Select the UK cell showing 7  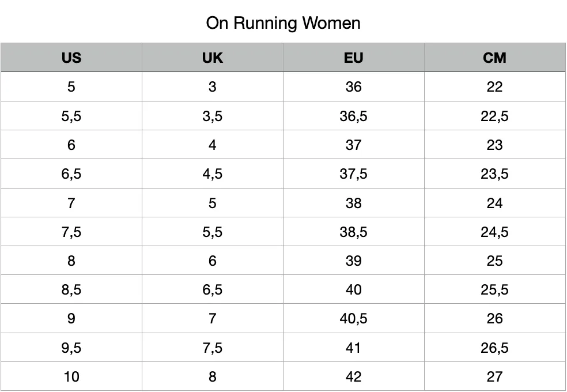(x=212, y=318)
